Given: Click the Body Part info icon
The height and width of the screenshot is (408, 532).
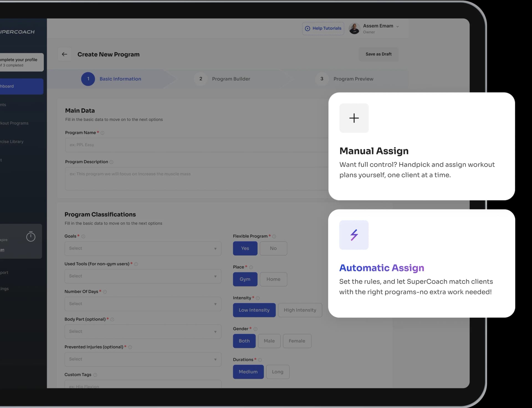Looking at the screenshot, I should pos(112,320).
